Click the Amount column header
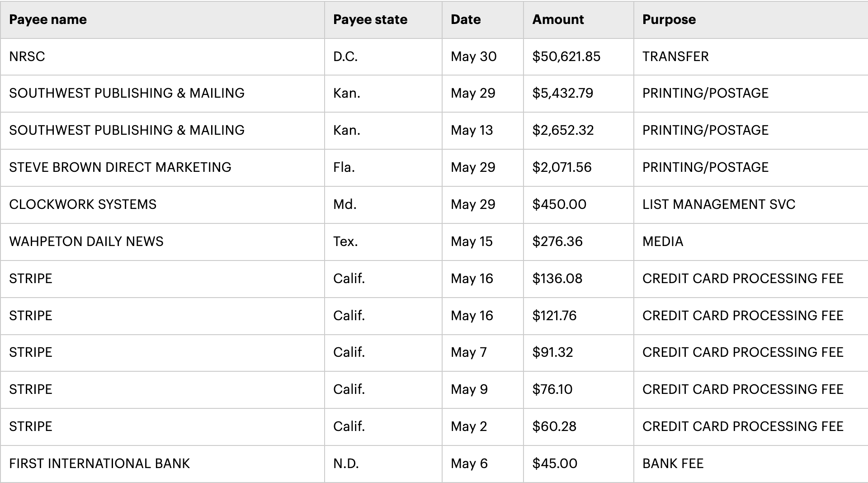868x483 pixels. coord(558,19)
